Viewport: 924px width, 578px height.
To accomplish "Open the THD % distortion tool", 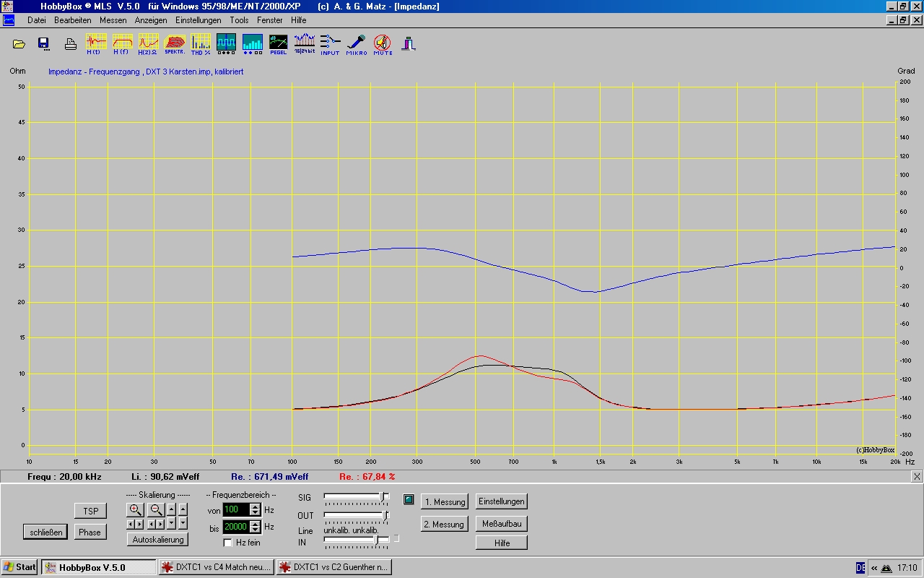I will (x=201, y=44).
